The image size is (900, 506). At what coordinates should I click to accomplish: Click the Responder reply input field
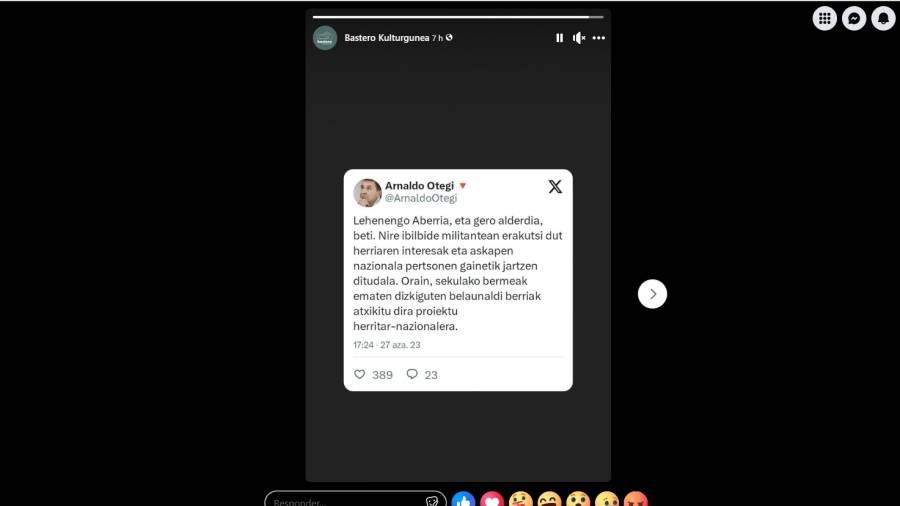344,501
